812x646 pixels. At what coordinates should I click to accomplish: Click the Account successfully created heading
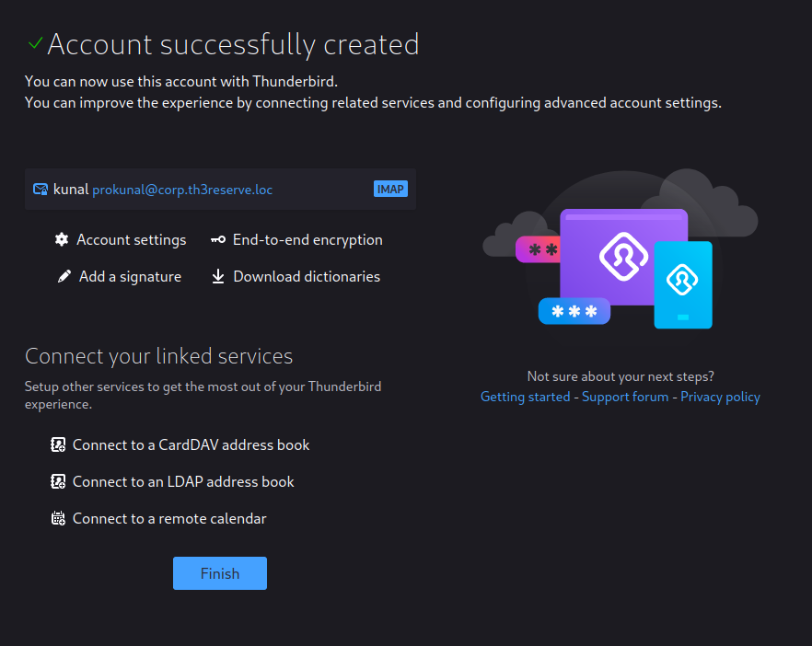(x=233, y=44)
